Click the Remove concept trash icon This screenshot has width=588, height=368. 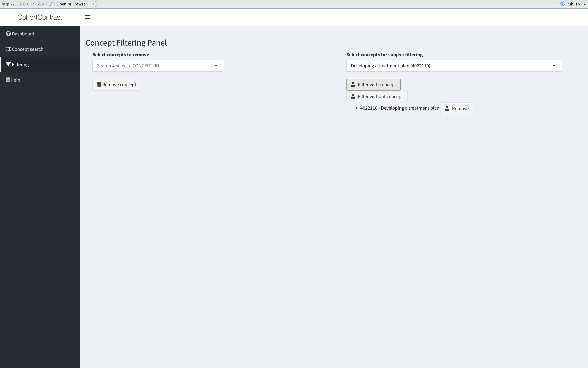(x=99, y=84)
